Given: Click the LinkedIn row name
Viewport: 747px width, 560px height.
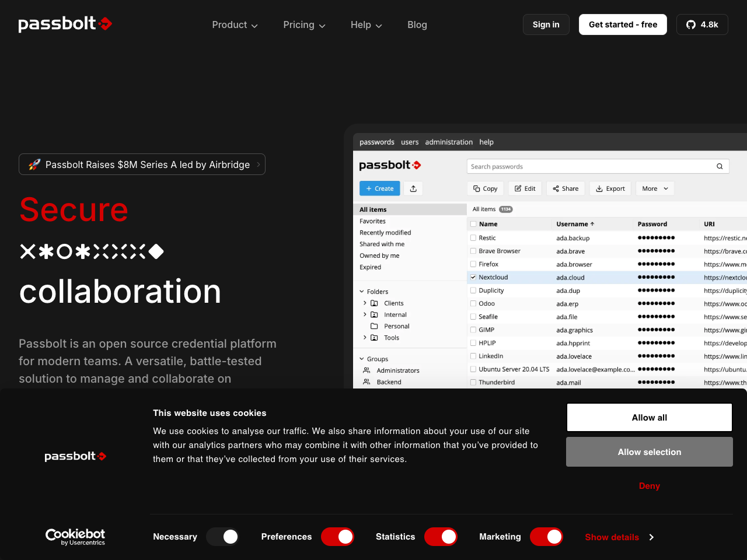Looking at the screenshot, I should click(x=491, y=356).
